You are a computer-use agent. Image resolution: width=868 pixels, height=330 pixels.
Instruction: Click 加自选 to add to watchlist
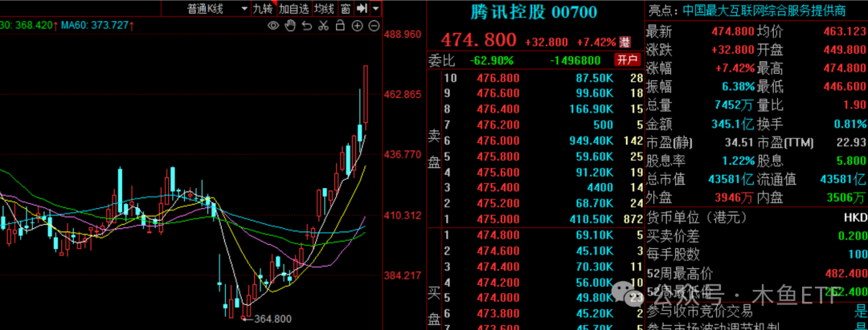click(293, 8)
